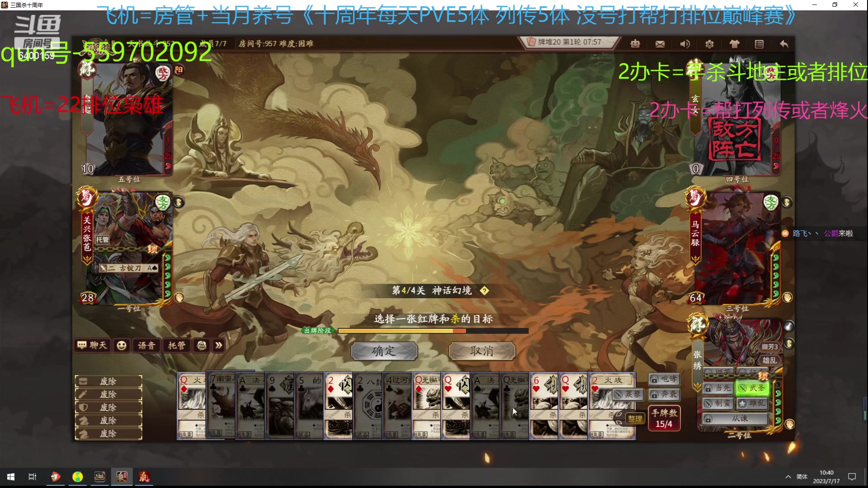Click the robot auto-play icon

[635, 44]
